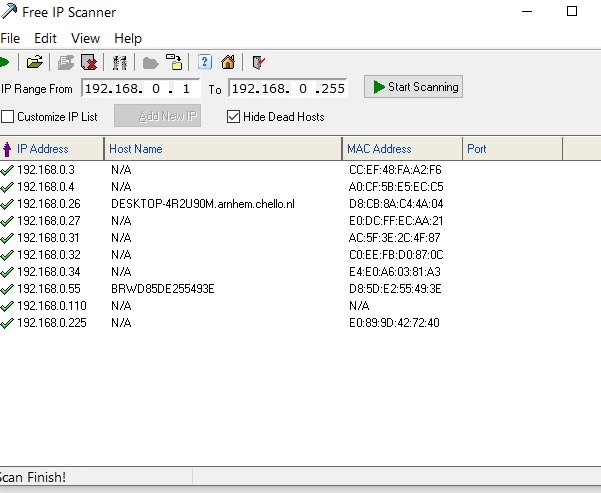Screen dimensions: 601x493
Task: Click host name DESKTOP-4R2U90M.arnhem.chello.nl
Action: tap(203, 204)
